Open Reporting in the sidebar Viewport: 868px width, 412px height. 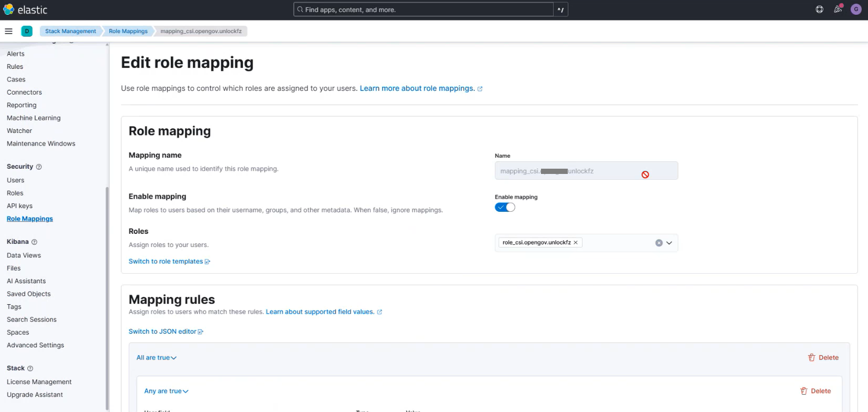[x=22, y=105]
